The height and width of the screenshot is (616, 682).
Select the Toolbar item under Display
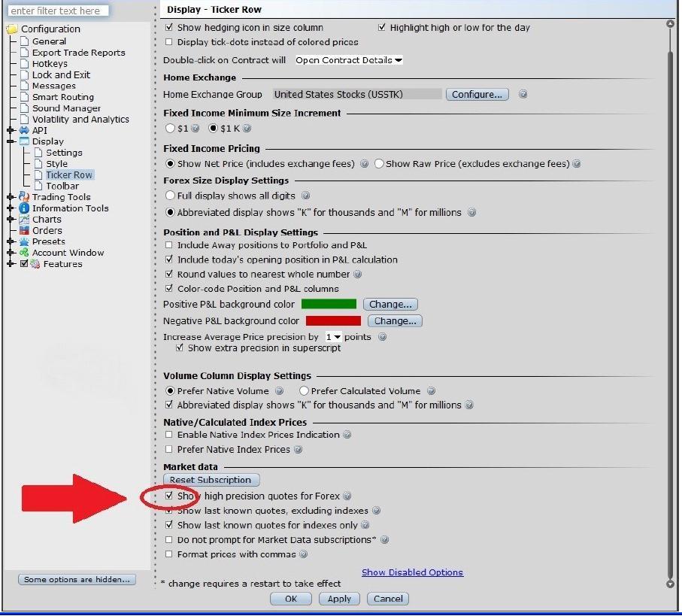(62, 186)
